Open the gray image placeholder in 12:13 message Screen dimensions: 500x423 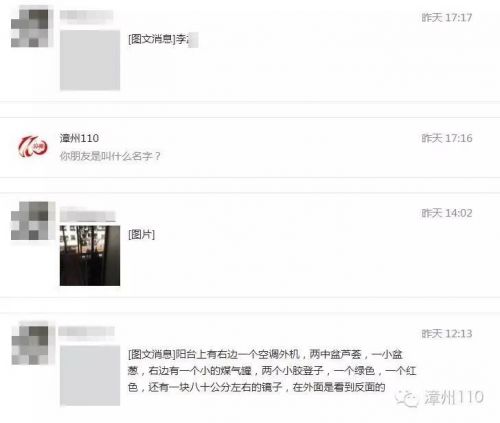[x=90, y=376]
